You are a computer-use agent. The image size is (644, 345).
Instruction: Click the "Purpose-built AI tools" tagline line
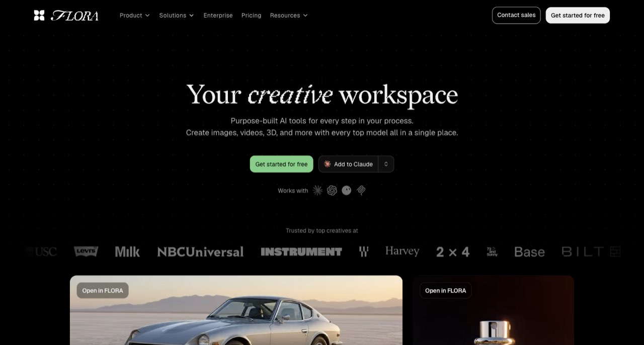click(x=322, y=121)
